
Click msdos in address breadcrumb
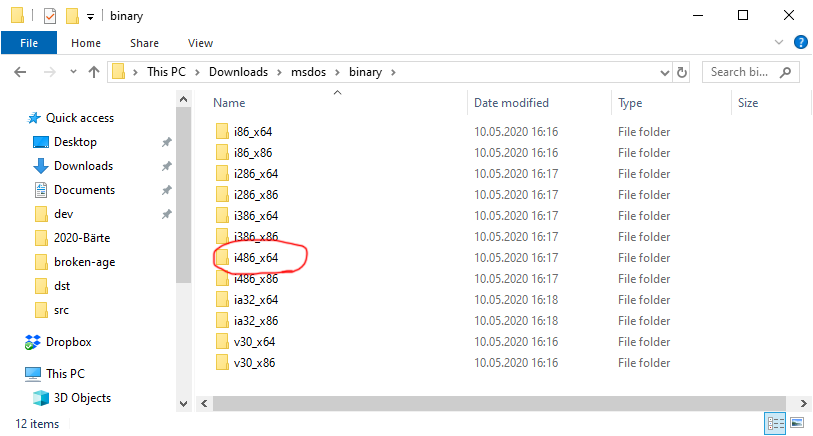(309, 72)
